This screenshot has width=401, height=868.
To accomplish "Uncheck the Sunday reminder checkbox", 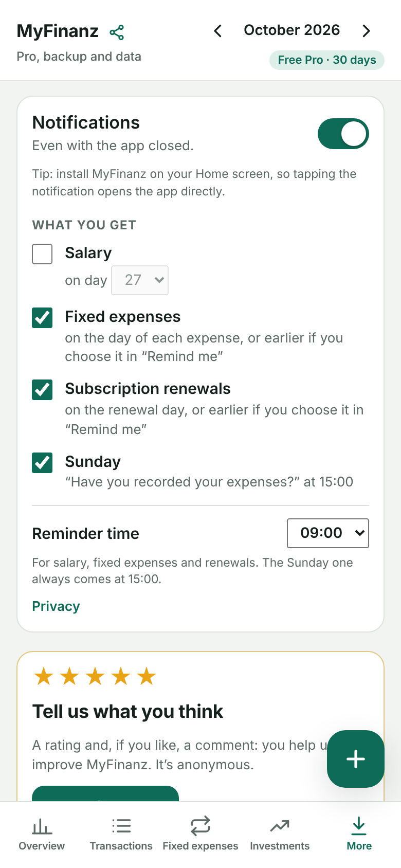I will [x=42, y=463].
